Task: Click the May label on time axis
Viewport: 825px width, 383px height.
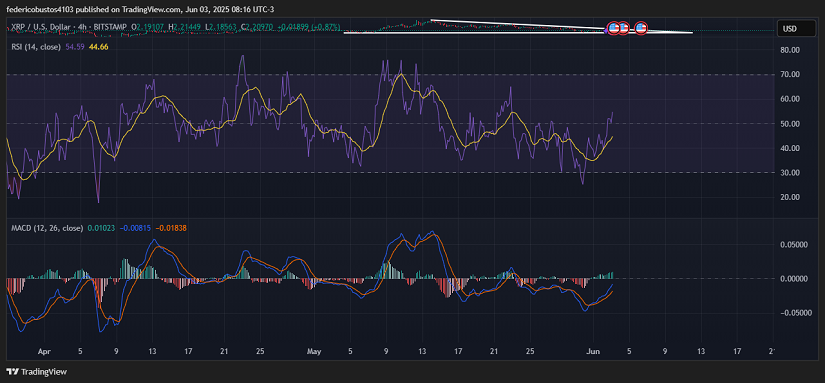Action: pyautogui.click(x=314, y=350)
